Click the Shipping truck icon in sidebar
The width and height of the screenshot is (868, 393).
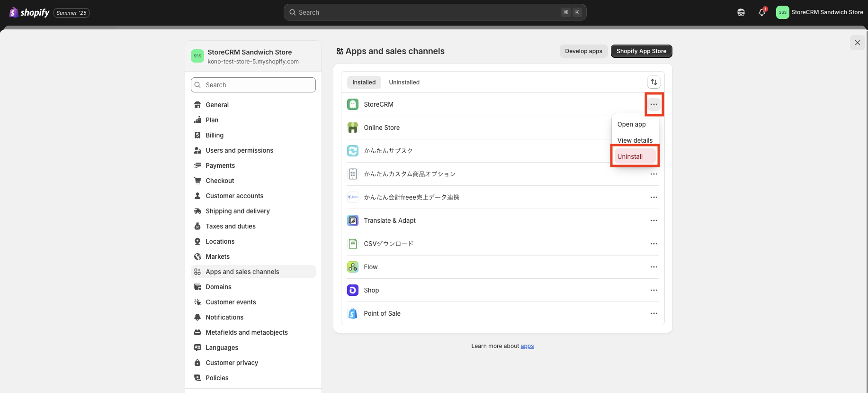(x=197, y=211)
